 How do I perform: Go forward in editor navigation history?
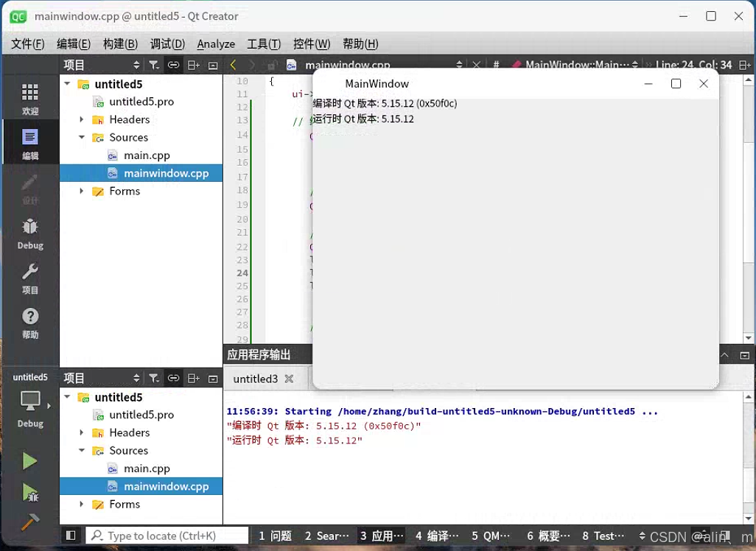click(251, 65)
